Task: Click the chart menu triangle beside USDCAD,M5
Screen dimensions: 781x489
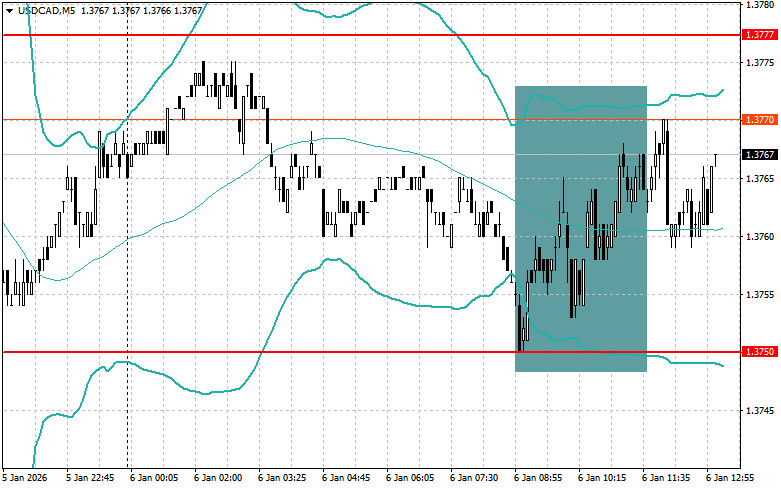Action: tap(9, 10)
